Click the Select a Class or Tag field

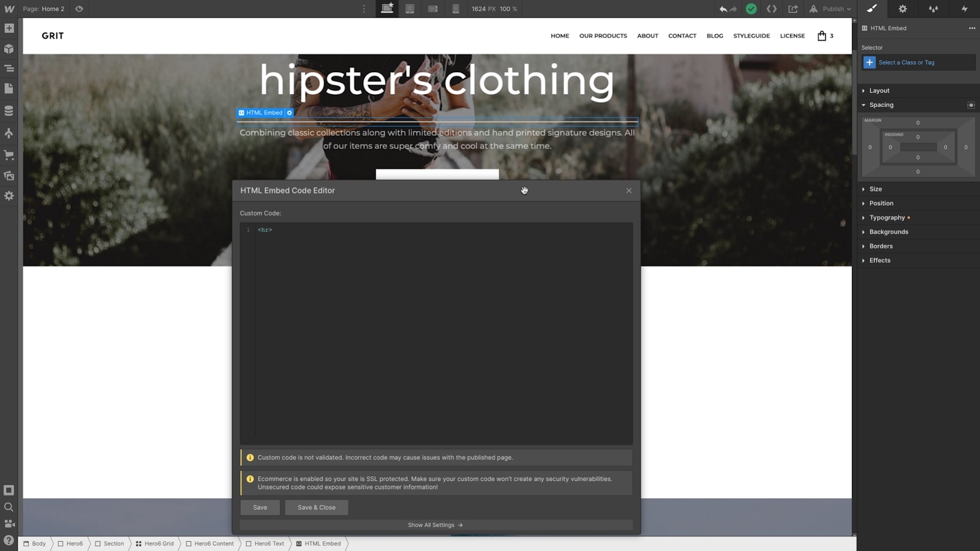[x=918, y=62]
